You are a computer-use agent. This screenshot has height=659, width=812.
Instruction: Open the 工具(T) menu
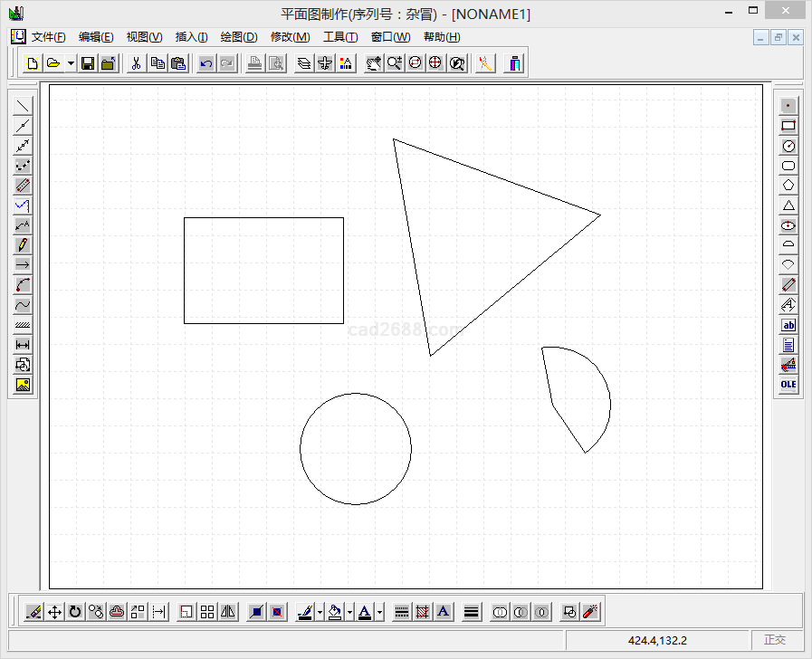[x=340, y=37]
